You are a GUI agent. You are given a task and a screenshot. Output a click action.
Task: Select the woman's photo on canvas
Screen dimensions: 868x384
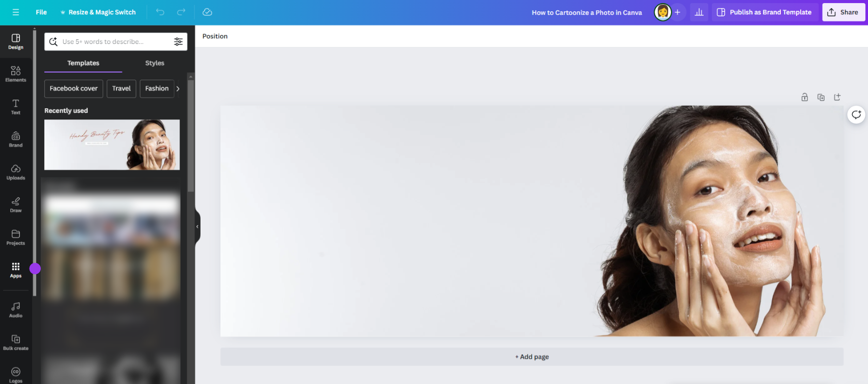coord(709,221)
